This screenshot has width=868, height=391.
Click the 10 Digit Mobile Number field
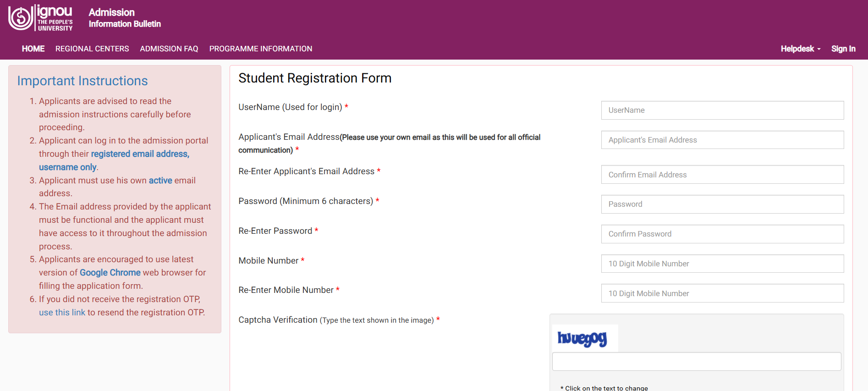[722, 264]
